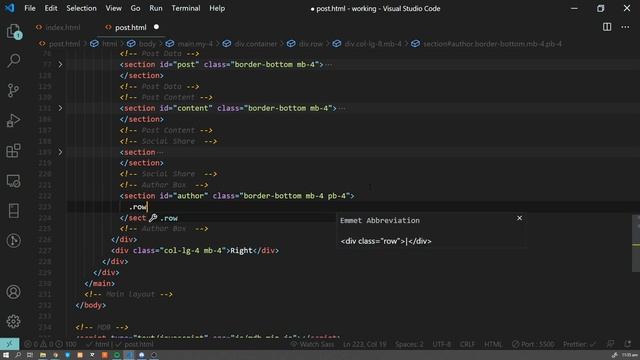This screenshot has height=360, width=640.
Task: Open File Explorer from the taskbar
Action: (42, 355)
